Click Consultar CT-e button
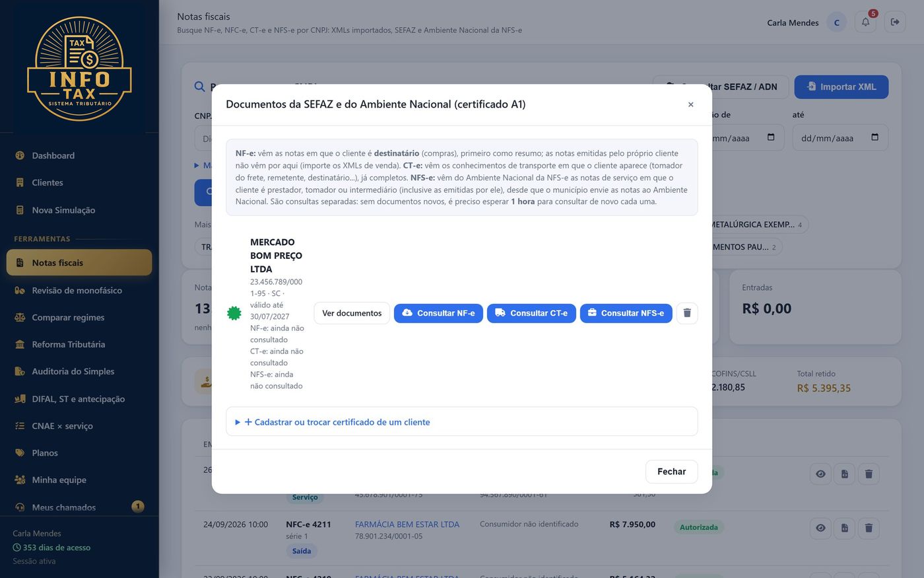 click(531, 313)
